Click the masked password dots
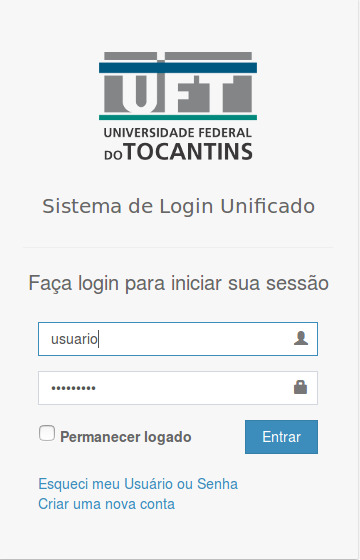The height and width of the screenshot is (560, 360). pos(73,388)
